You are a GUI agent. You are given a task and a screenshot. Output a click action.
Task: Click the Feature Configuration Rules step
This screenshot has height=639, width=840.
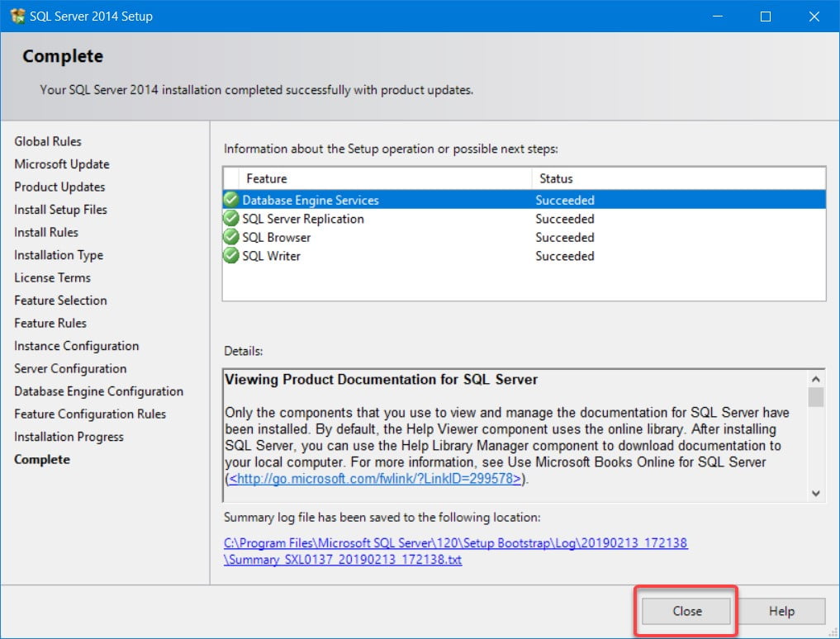(90, 414)
